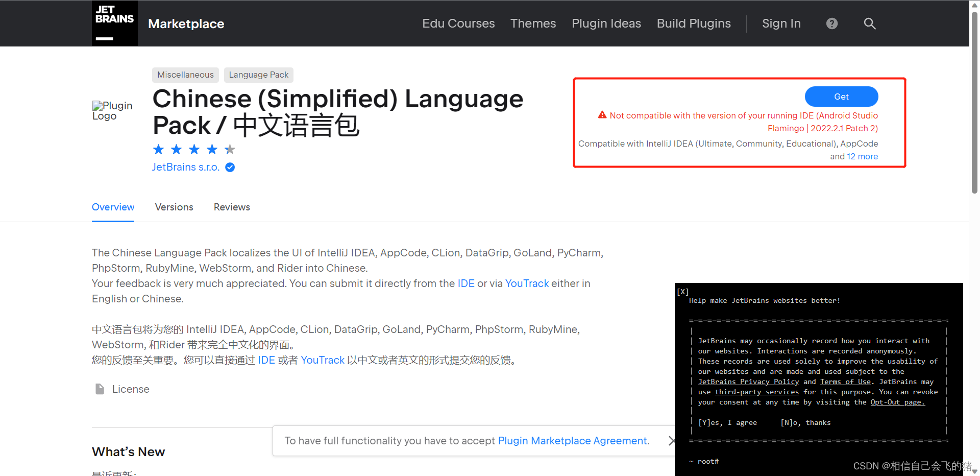Open JetBrains Privacy Policy link
Screen dimensions: 980x476
coord(748,382)
